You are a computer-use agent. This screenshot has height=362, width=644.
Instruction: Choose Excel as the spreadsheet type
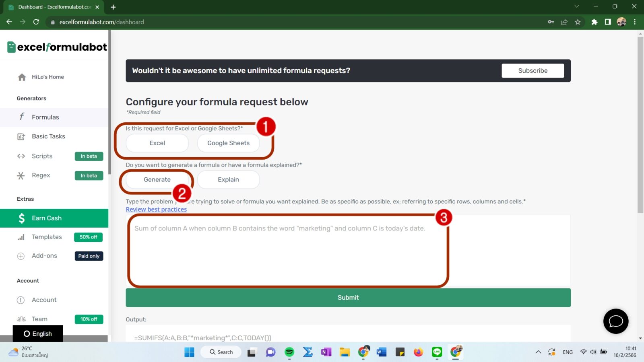[x=157, y=143]
